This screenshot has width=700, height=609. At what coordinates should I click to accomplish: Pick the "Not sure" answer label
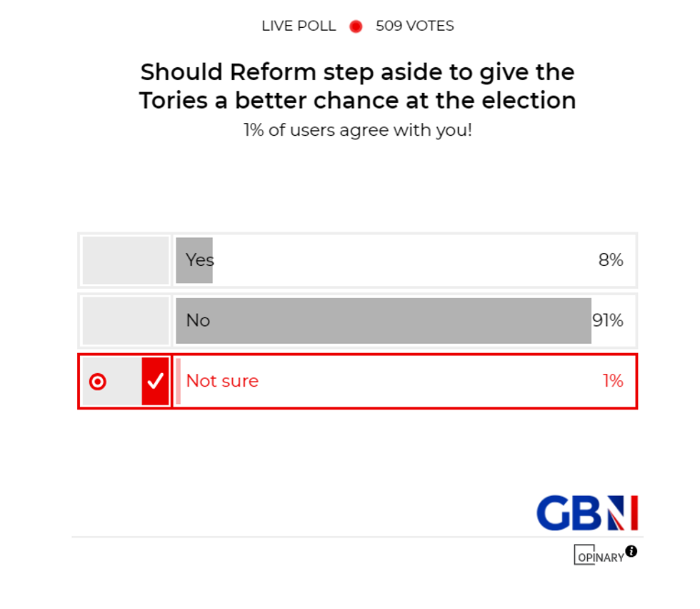[x=222, y=381]
